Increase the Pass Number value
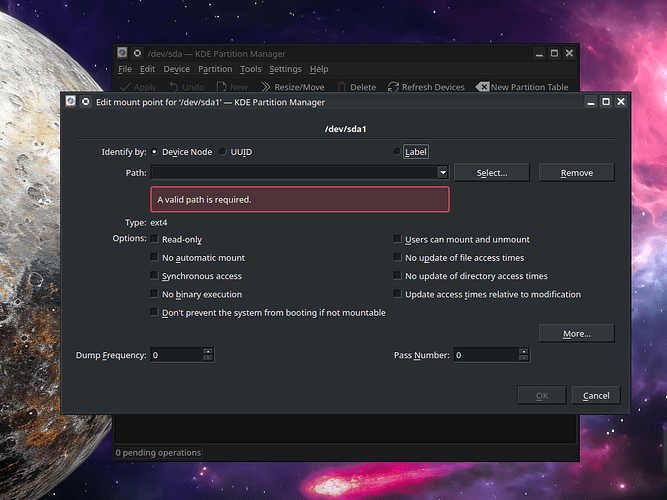Screen dimensions: 667x500 tap(524, 351)
